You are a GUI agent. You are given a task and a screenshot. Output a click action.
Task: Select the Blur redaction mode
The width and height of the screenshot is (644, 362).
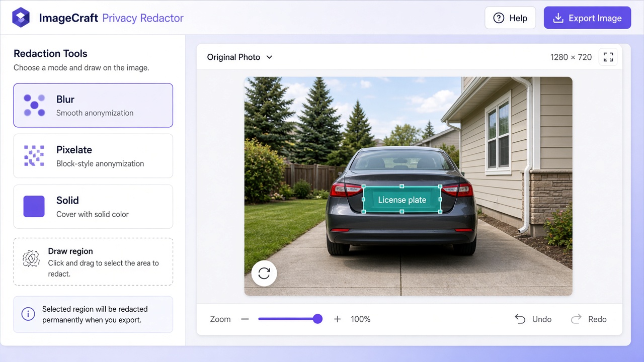(x=93, y=105)
